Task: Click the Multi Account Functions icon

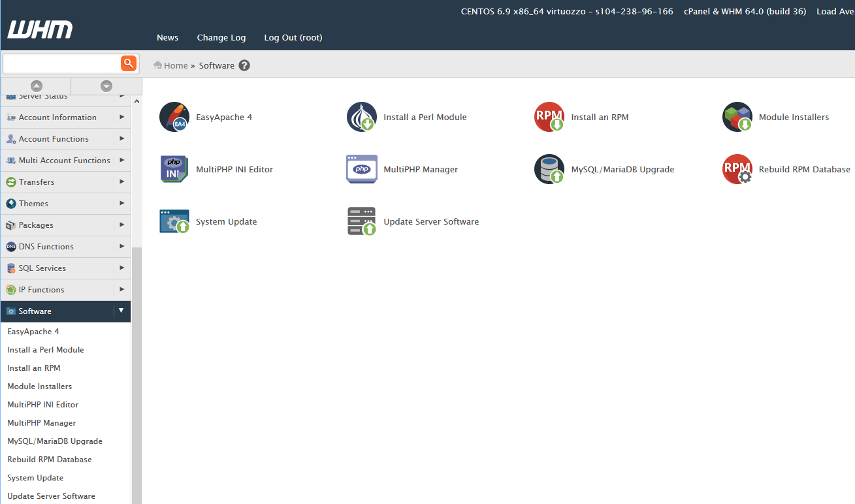Action: [x=11, y=161]
